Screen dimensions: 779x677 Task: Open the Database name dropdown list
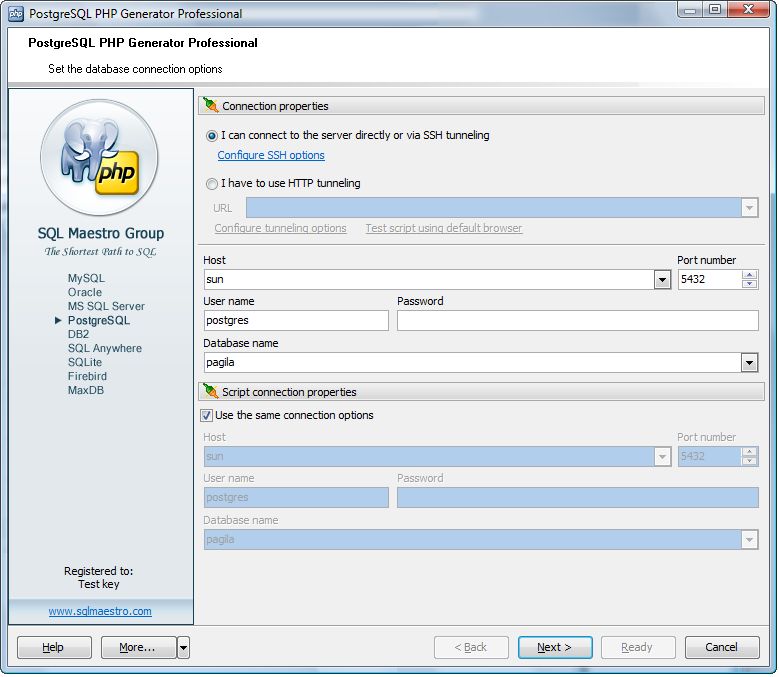[x=749, y=363]
